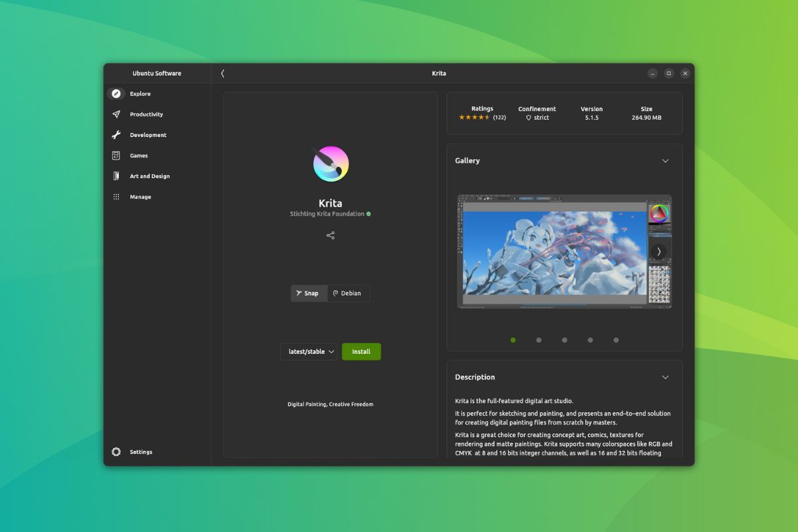Select the Explore sidebar icon
The image size is (798, 532).
pos(116,93)
